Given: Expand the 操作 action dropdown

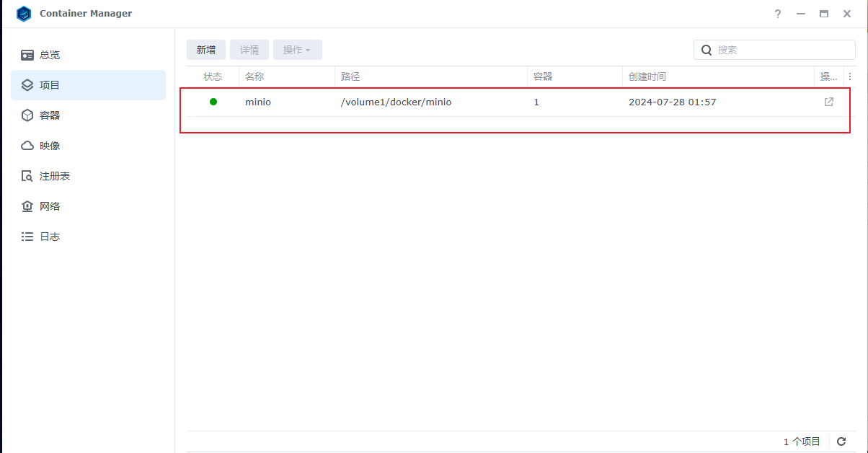Looking at the screenshot, I should tap(297, 50).
